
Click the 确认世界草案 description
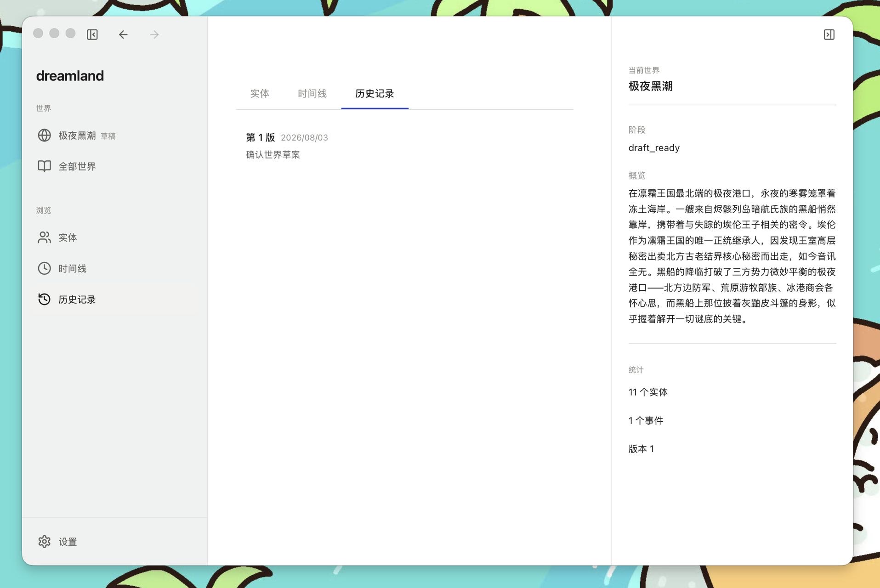(x=273, y=155)
